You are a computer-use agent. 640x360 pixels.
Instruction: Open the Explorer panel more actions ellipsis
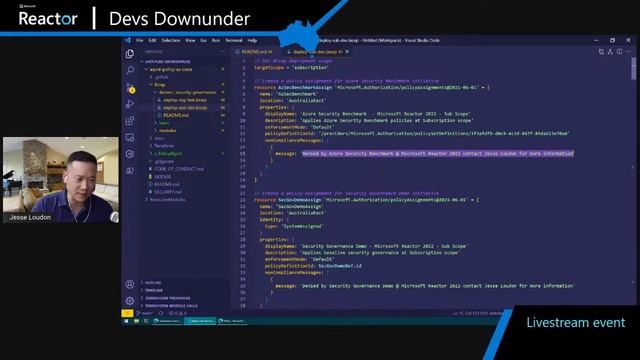[x=223, y=52]
